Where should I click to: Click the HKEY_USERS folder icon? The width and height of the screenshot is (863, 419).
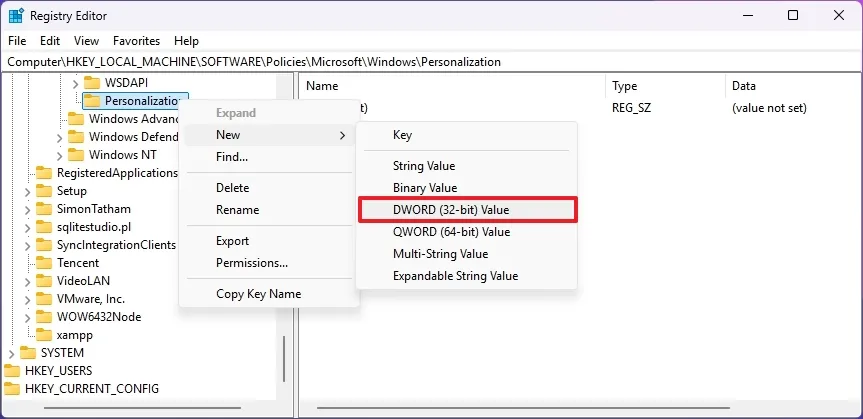click(x=12, y=371)
